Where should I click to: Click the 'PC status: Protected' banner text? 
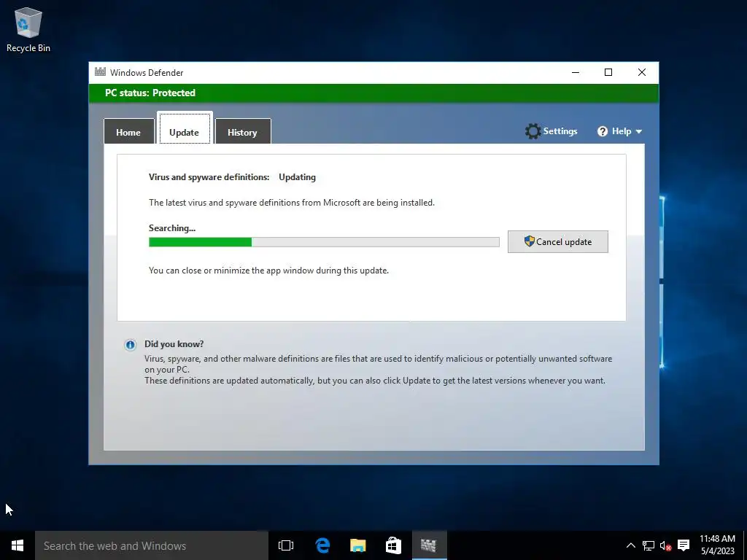click(150, 93)
